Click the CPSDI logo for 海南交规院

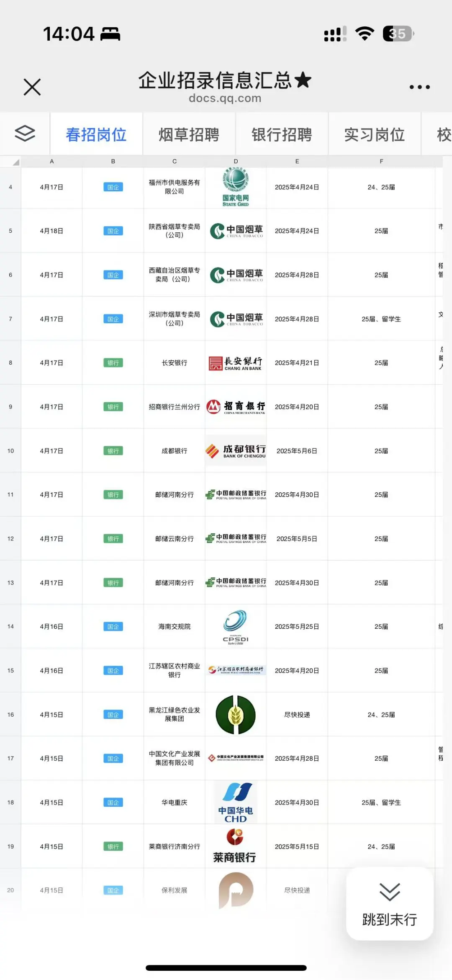pos(236,627)
